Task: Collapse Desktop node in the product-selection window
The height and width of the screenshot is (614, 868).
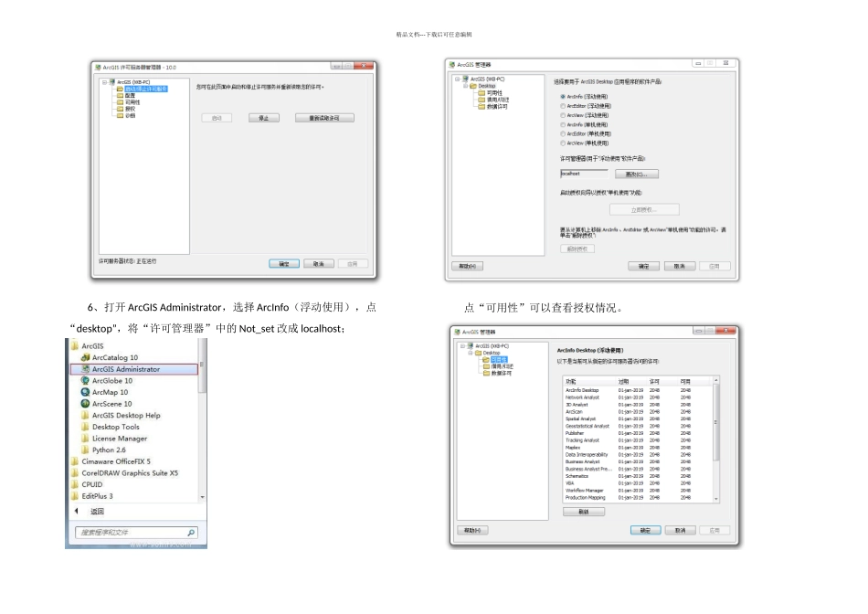Action: 466,86
